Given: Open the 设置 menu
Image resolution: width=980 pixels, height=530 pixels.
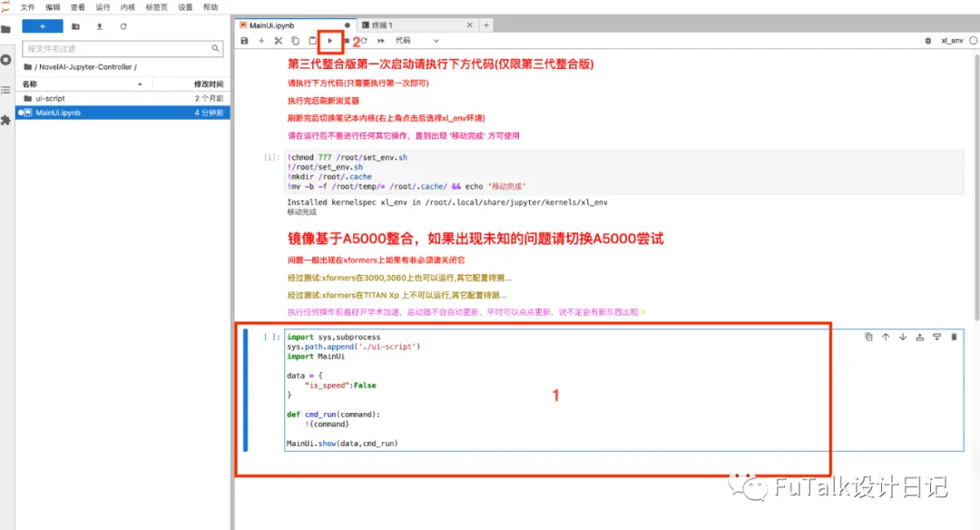Looking at the screenshot, I should (185, 7).
